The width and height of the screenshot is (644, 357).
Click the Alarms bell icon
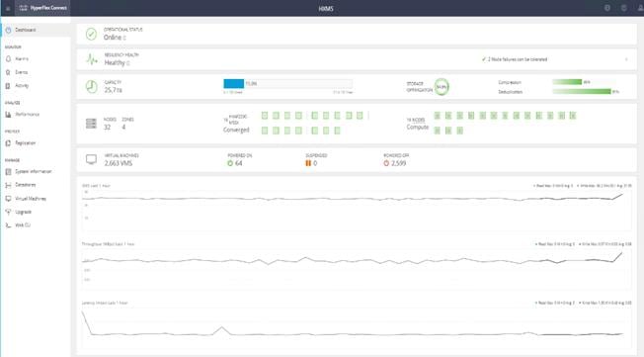click(8, 58)
